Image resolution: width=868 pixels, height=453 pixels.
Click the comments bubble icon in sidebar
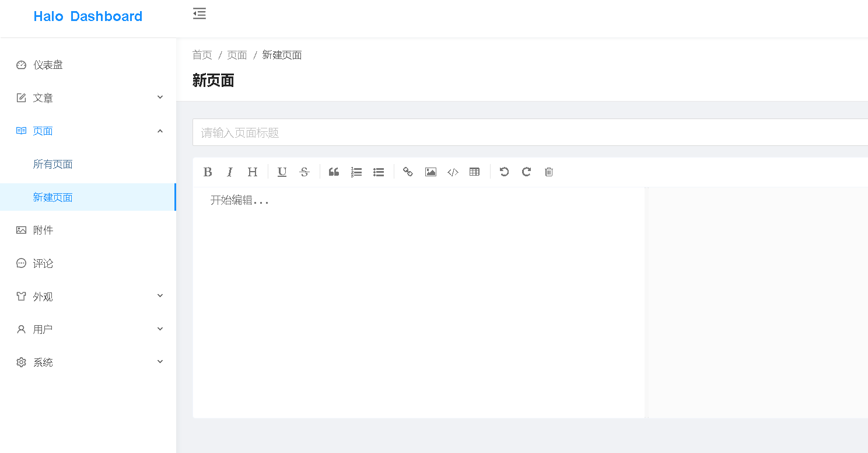tap(22, 263)
